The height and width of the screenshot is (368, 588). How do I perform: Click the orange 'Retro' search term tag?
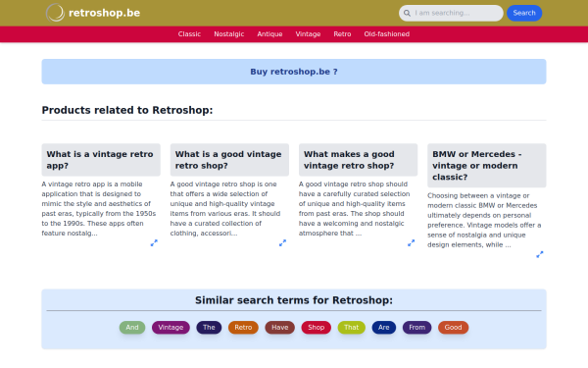(243, 328)
